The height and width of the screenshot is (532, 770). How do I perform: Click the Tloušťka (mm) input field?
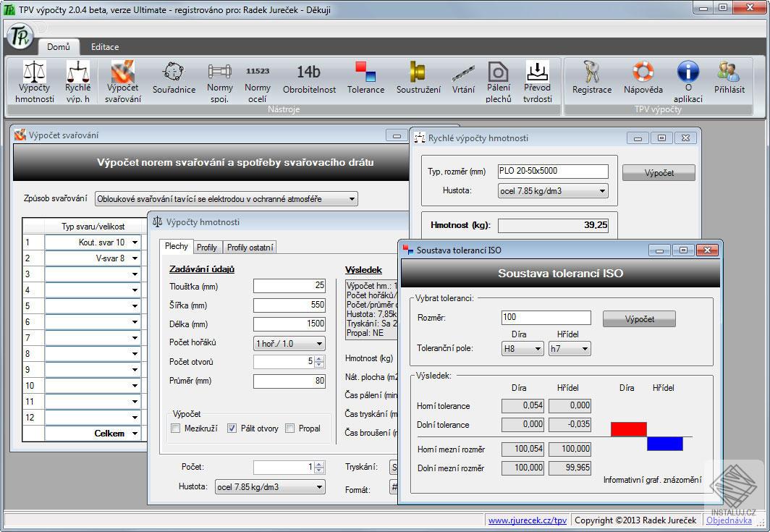coord(289,287)
